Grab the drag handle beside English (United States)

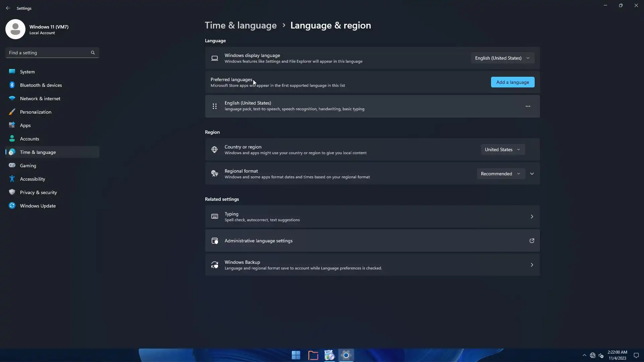(215, 106)
